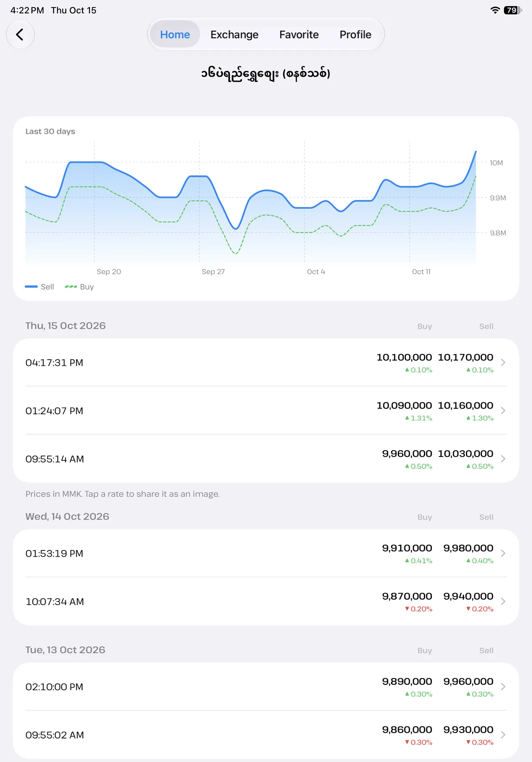532x762 pixels.
Task: Tap the battery level indicator
Action: [512, 10]
